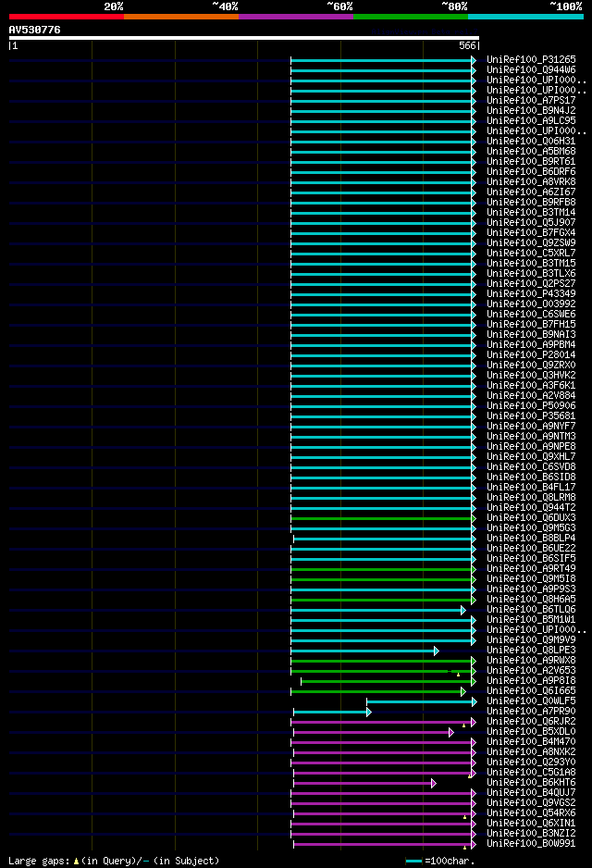This screenshot has height=868, width=592.
Task: Open hit UniRef100_P31265
Action: [531, 59]
